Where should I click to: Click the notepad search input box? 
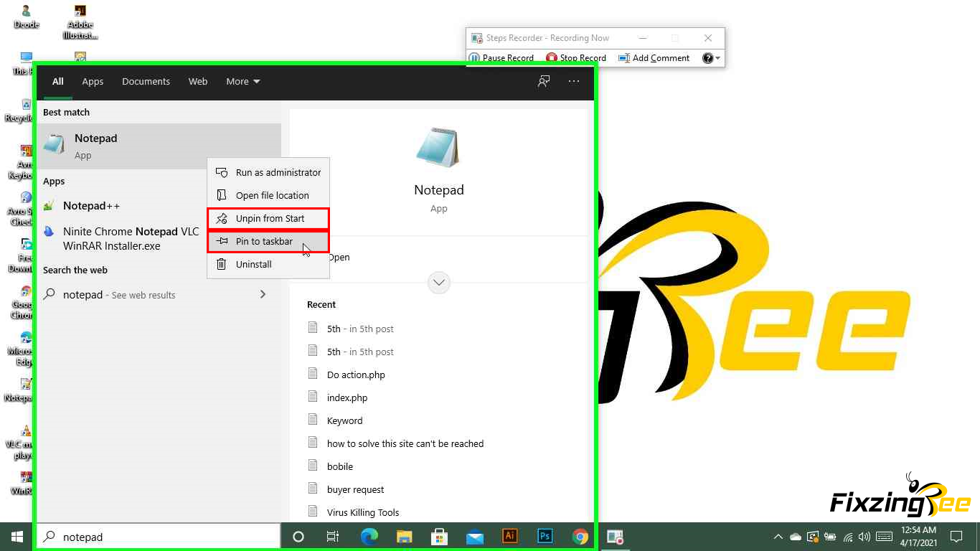pos(165,537)
